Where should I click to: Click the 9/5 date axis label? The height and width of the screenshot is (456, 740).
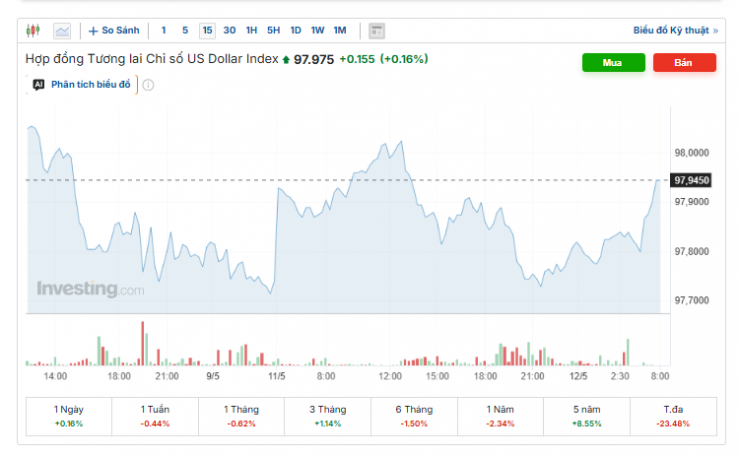pos(213,376)
